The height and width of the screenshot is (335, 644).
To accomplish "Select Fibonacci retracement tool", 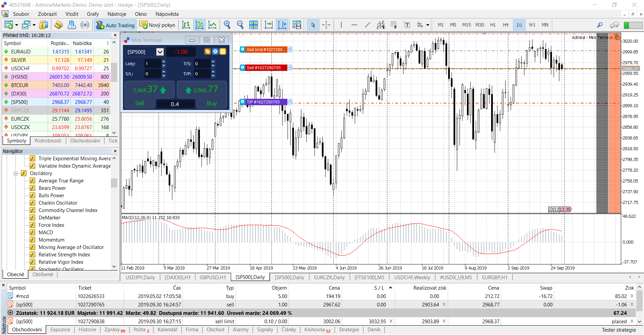I will coord(394,25).
